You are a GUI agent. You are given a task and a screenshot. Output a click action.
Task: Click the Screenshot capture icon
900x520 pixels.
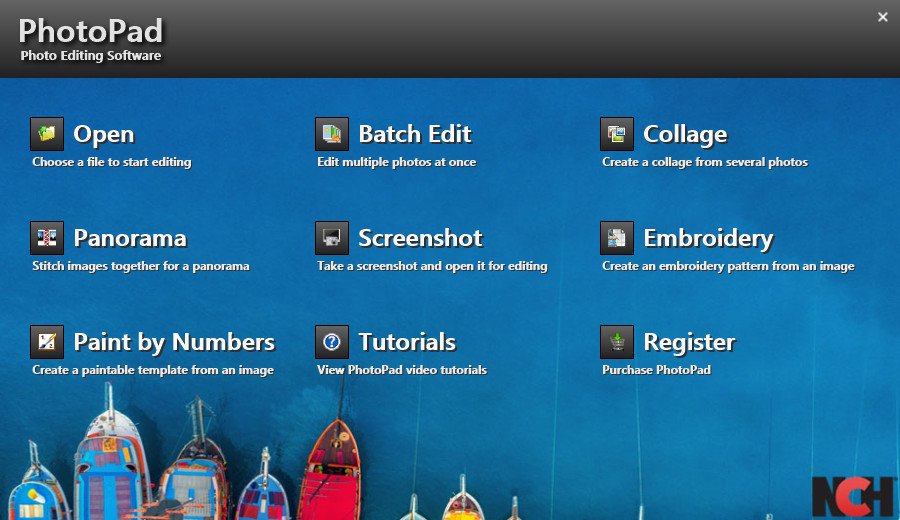coord(332,238)
